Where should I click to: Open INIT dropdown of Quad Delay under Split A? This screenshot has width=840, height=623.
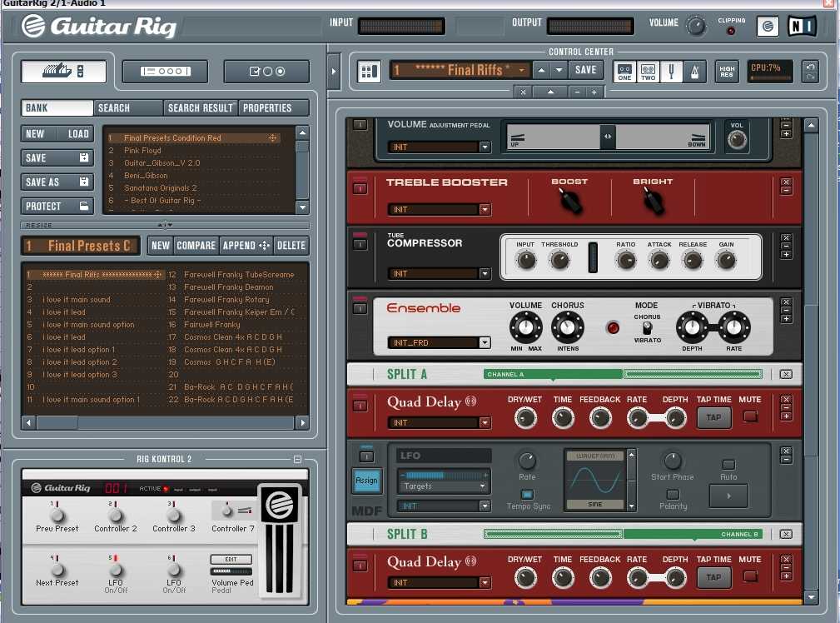485,422
